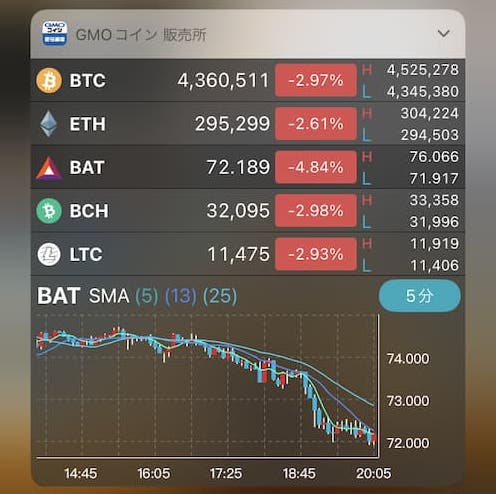Click the BAT -4.84% change badge
The image size is (496, 494).
316,167
